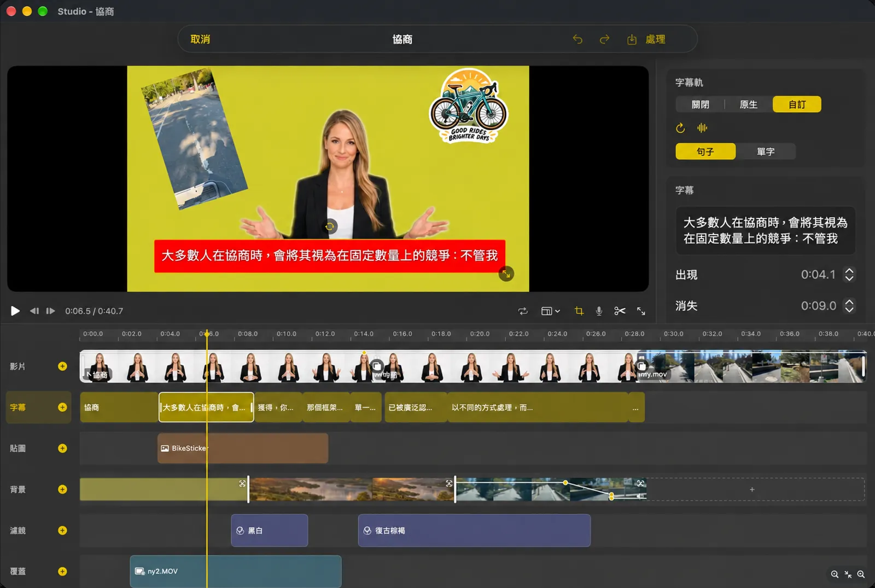Add item to 覆蓋 track
Viewport: 875px width, 588px height.
62,571
